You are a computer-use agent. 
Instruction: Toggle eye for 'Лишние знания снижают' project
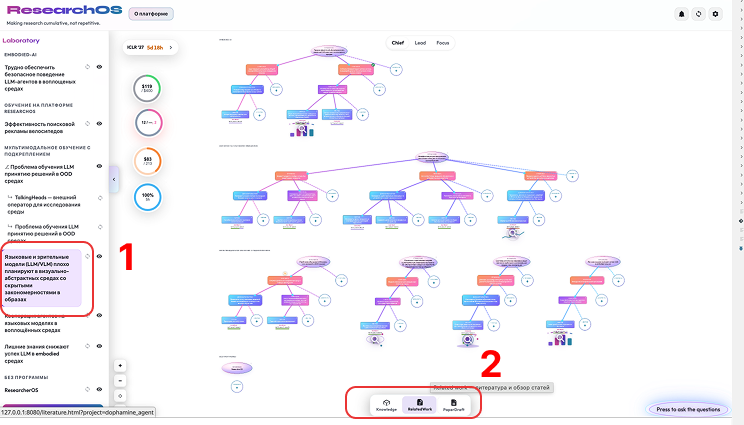click(x=99, y=346)
